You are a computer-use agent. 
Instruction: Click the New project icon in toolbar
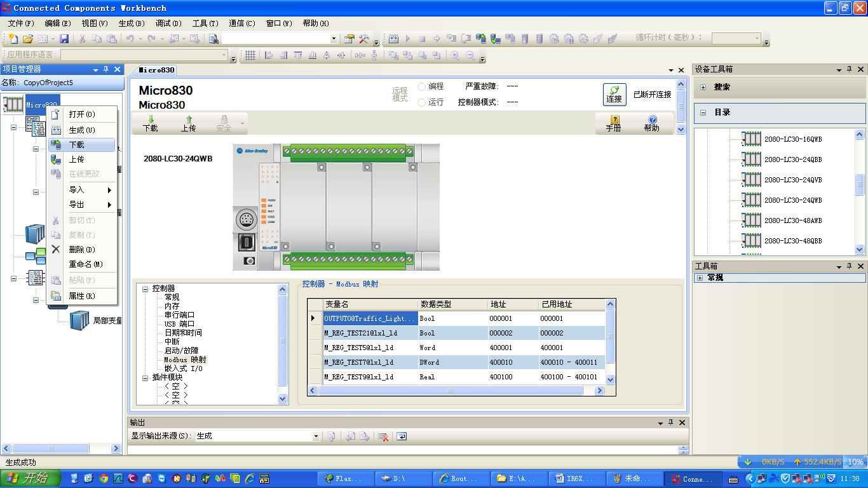pyautogui.click(x=12, y=39)
